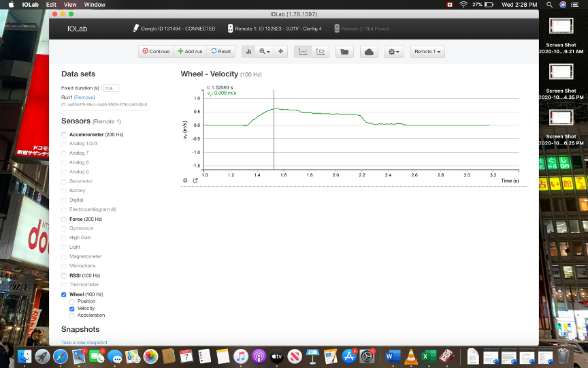Open the IOLab menu in the menu bar
Image resolution: width=588 pixels, height=368 pixels.
click(31, 5)
